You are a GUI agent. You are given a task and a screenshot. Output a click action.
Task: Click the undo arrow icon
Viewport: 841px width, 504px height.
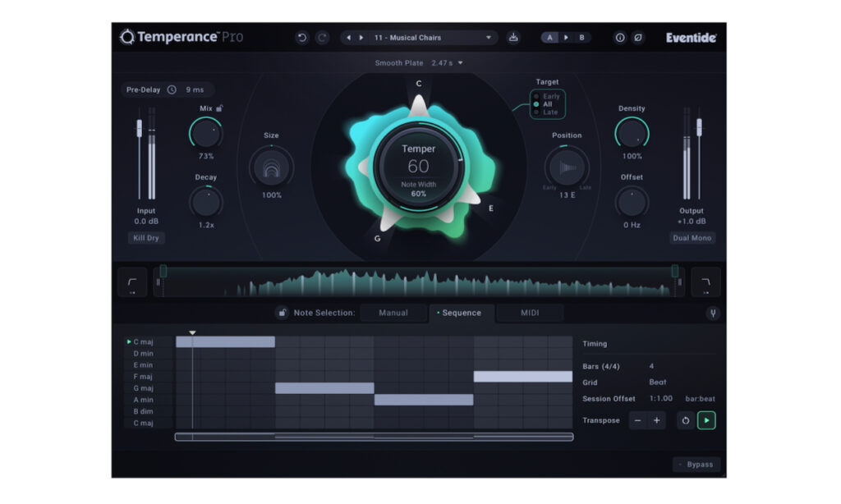pyautogui.click(x=302, y=38)
